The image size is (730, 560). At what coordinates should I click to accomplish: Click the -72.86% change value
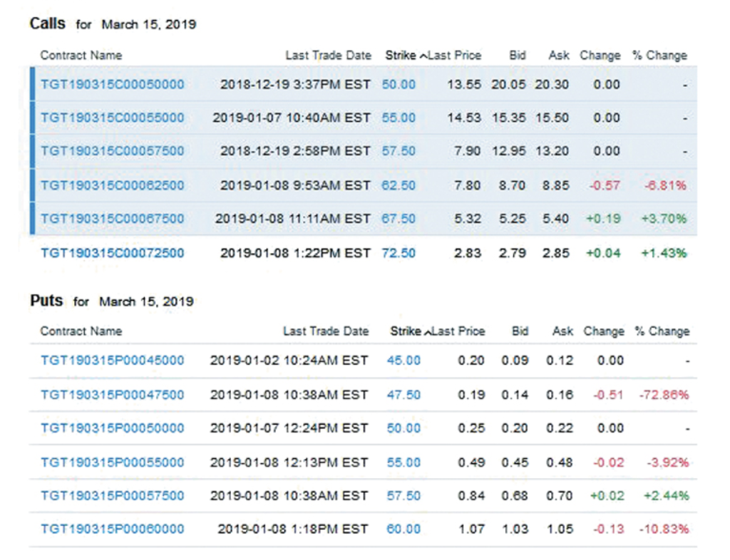(664, 395)
